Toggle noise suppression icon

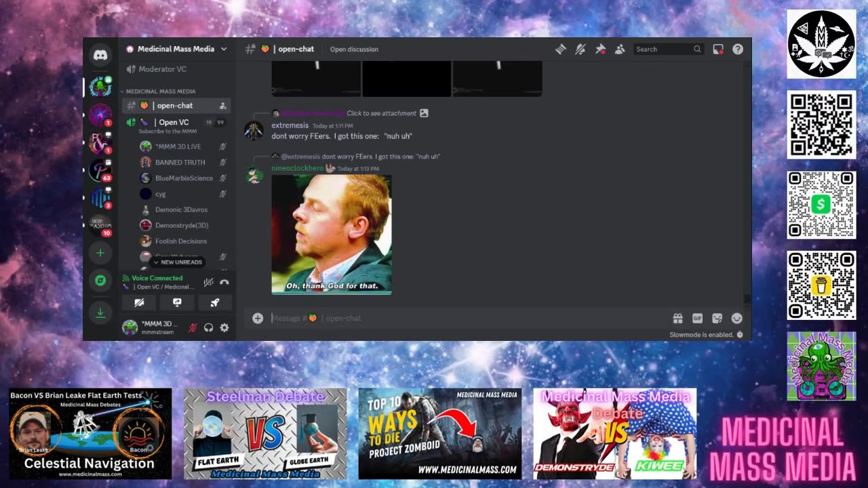click(208, 282)
